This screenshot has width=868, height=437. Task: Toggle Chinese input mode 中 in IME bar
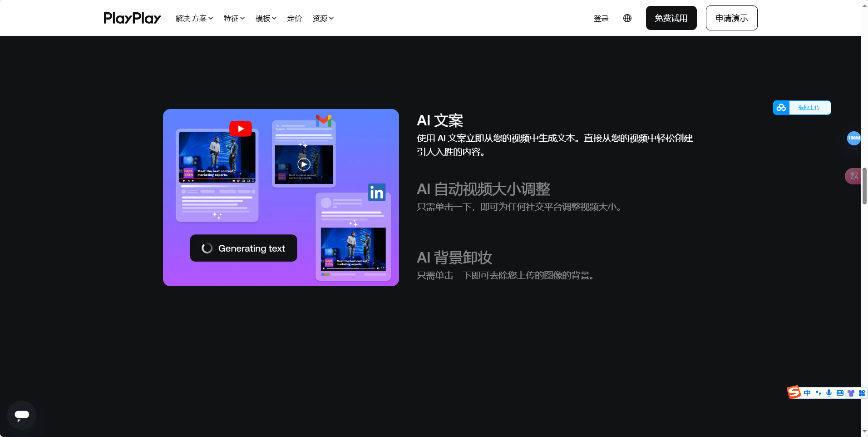(x=807, y=393)
